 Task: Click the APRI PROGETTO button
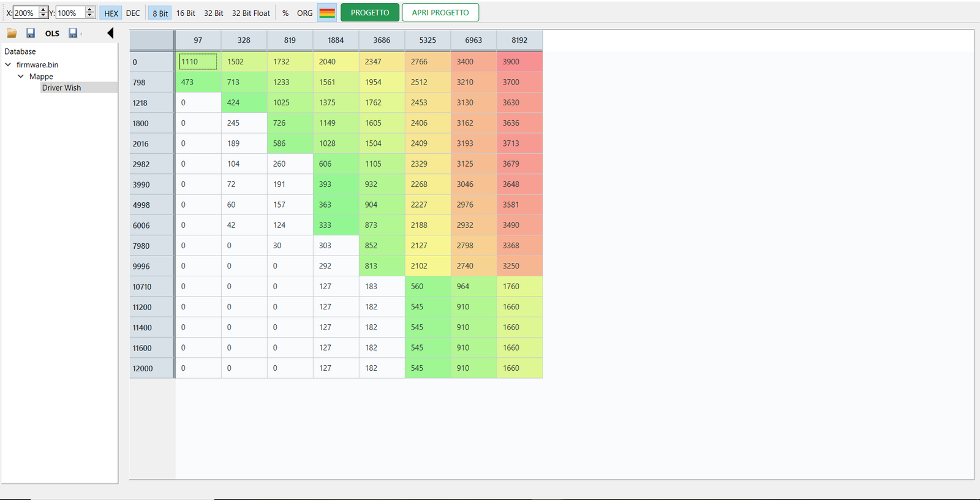pyautogui.click(x=440, y=12)
